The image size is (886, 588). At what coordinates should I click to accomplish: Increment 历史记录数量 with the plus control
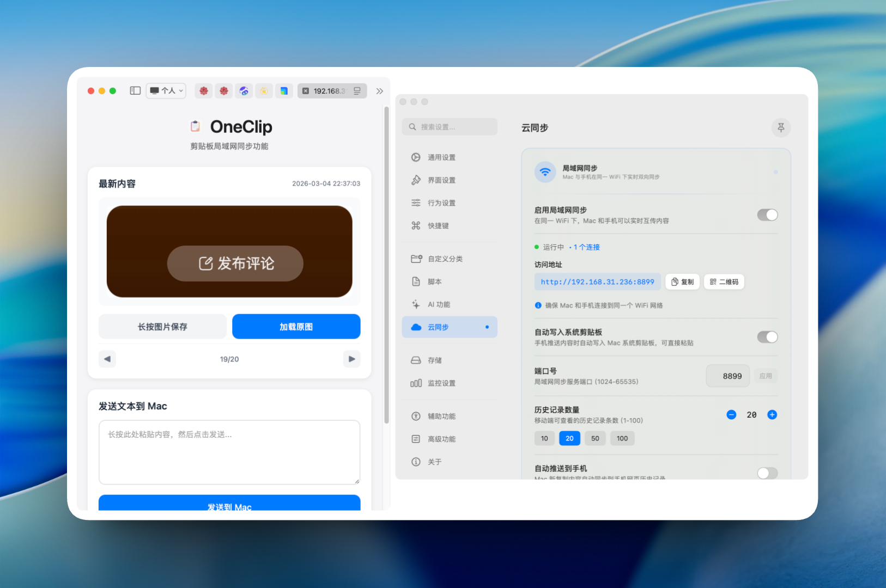(772, 414)
